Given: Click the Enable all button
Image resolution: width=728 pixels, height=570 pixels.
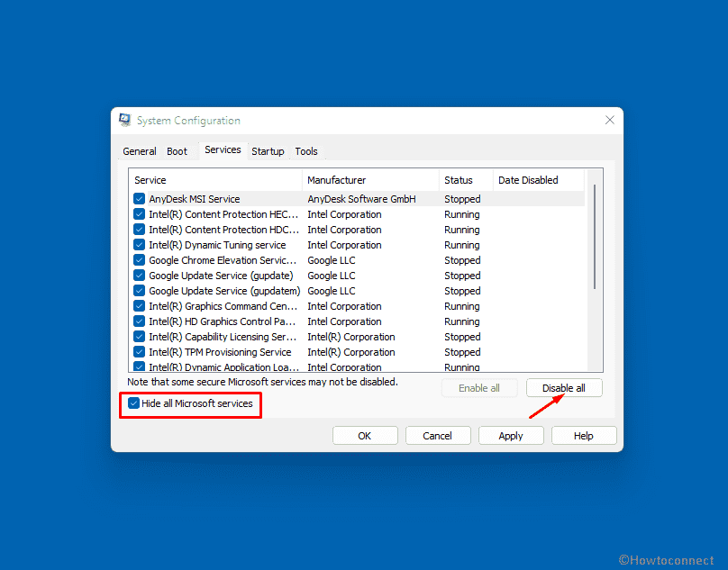Looking at the screenshot, I should pos(479,388).
